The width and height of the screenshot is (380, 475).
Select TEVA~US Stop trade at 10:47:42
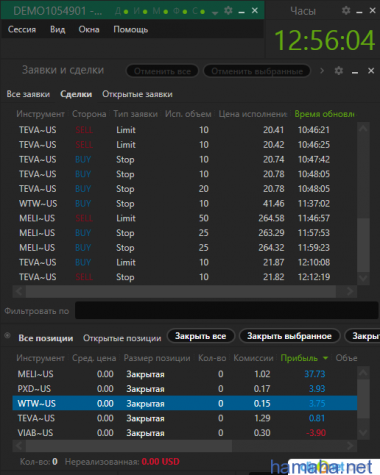point(185,159)
